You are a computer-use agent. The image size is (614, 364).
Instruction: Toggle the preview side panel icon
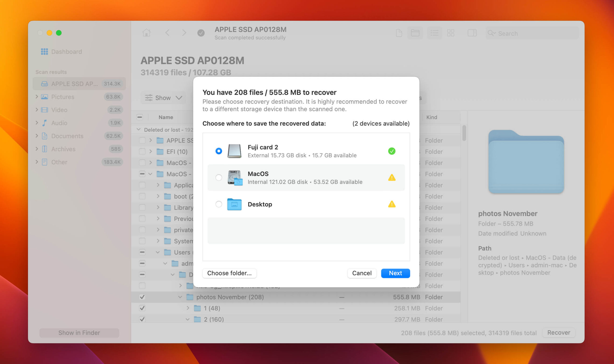[472, 33]
